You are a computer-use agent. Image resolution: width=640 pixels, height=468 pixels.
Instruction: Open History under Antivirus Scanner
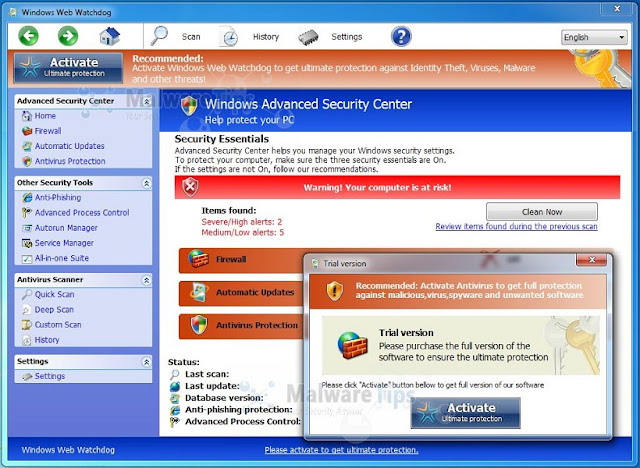click(47, 340)
